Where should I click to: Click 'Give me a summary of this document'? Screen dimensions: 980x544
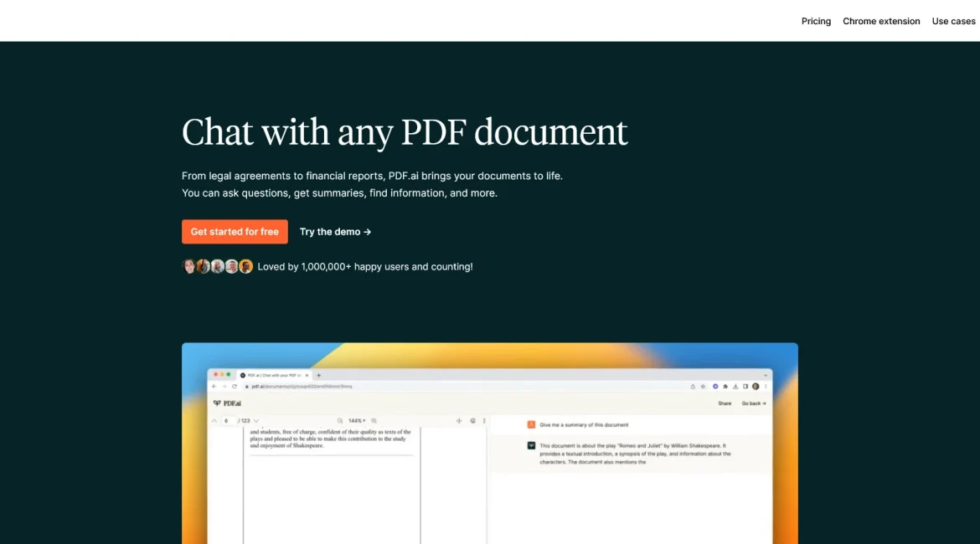click(584, 424)
